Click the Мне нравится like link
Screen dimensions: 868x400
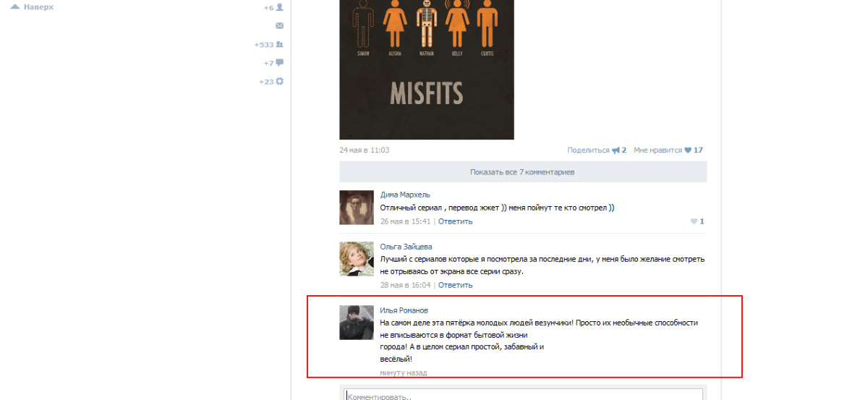[658, 150]
